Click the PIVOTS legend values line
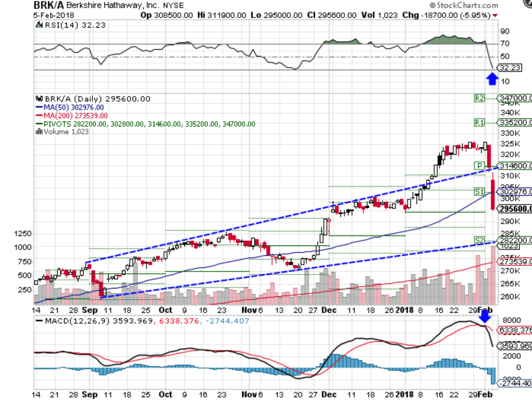 click(149, 124)
